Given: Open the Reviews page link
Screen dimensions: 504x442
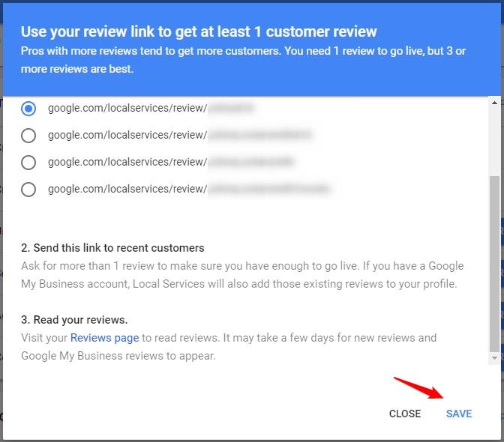Looking at the screenshot, I should (x=104, y=338).
